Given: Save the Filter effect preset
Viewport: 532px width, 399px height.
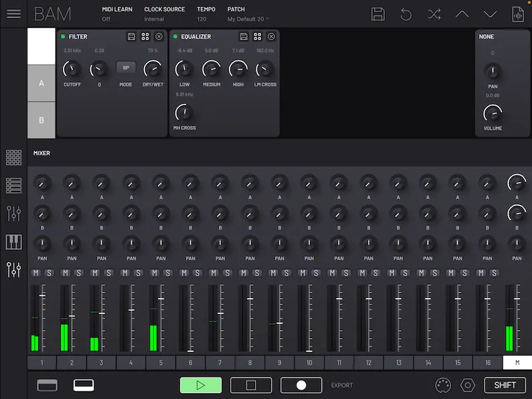Looking at the screenshot, I should tap(131, 36).
